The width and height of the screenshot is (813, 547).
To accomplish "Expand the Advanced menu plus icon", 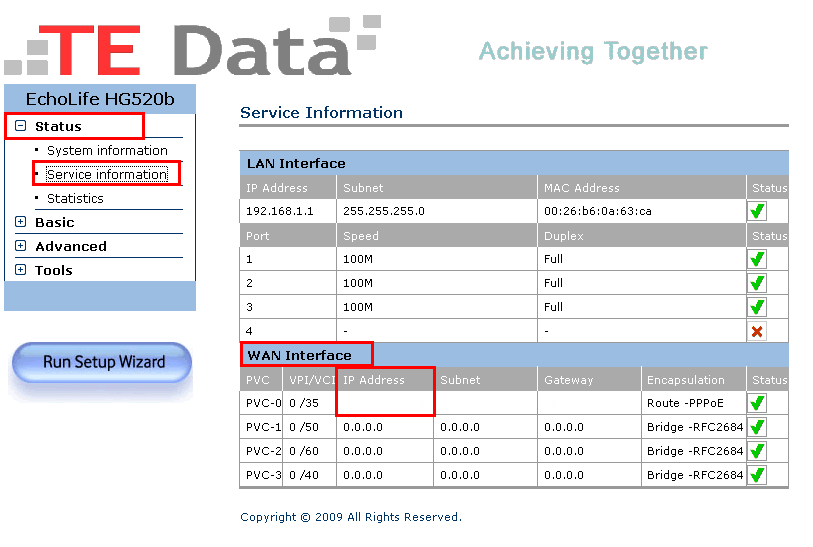I will 20,246.
